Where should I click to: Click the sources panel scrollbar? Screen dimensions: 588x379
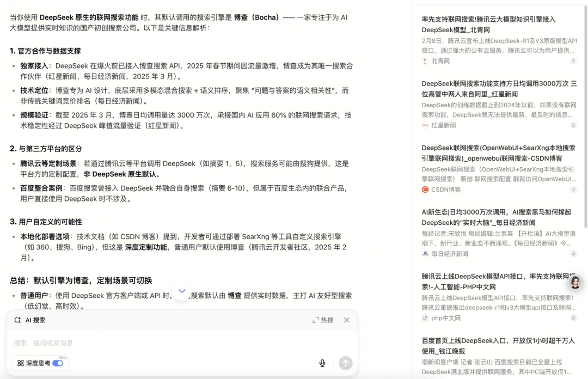[x=585, y=117]
